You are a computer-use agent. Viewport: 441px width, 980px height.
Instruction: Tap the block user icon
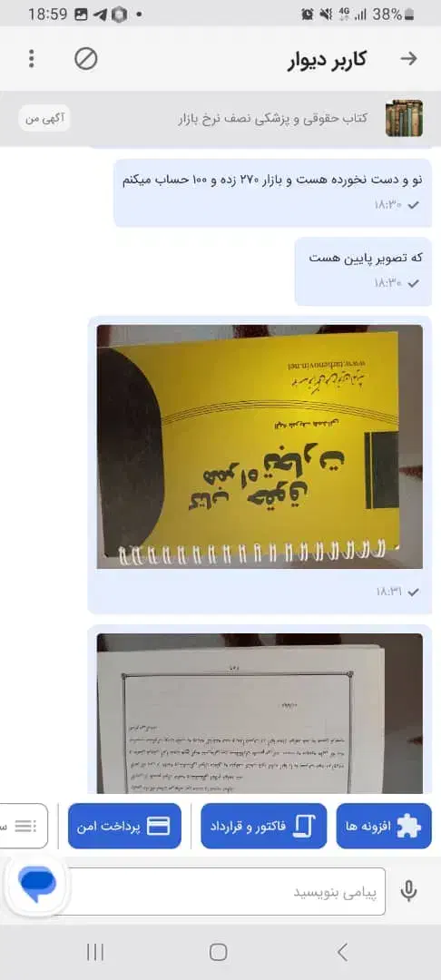point(86,59)
